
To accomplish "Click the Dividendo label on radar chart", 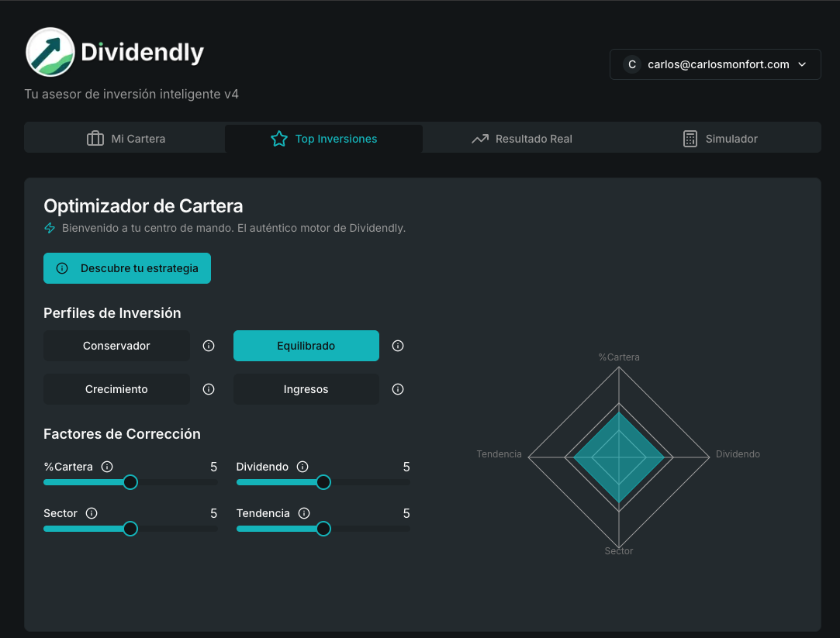I will click(x=738, y=453).
